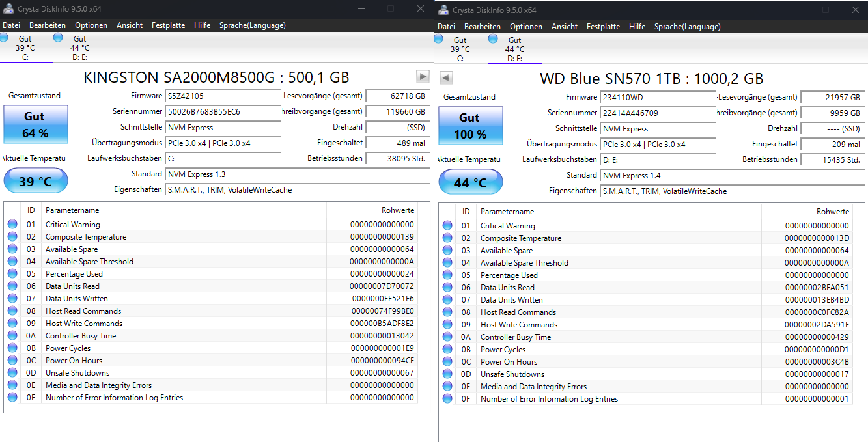Click status orb for Unsafe Shutdowns in left window
The image size is (868, 442).
(12, 373)
